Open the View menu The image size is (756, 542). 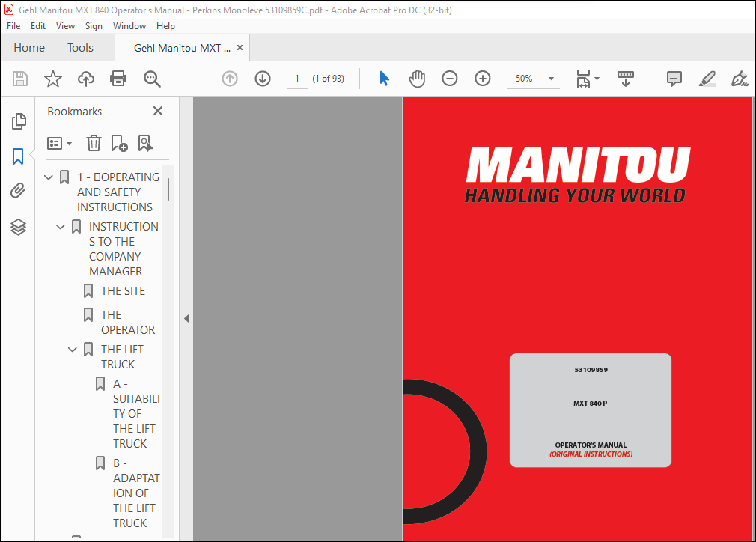click(65, 26)
